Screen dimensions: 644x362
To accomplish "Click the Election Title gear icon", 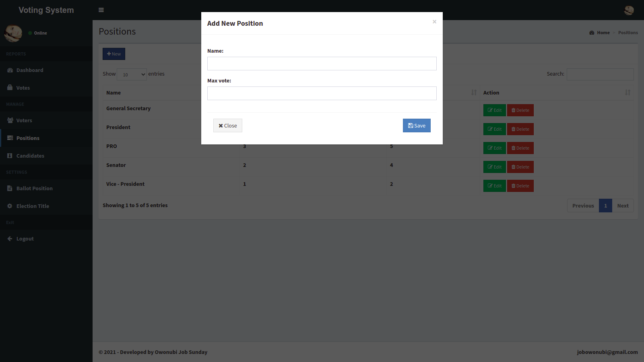I will (10, 206).
